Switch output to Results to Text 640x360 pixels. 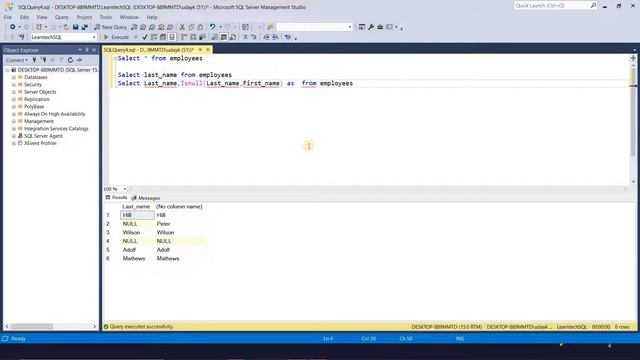215,37
